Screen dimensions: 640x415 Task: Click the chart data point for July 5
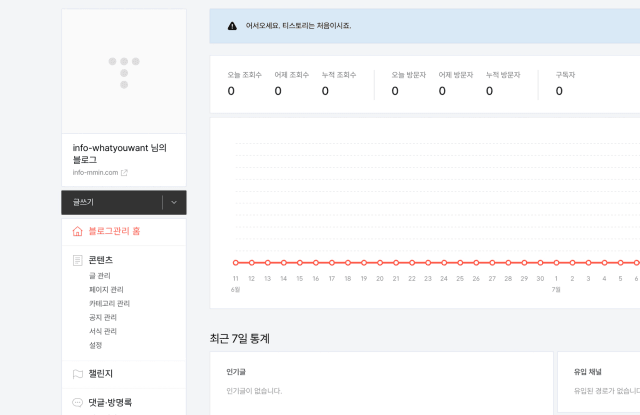coord(620,263)
